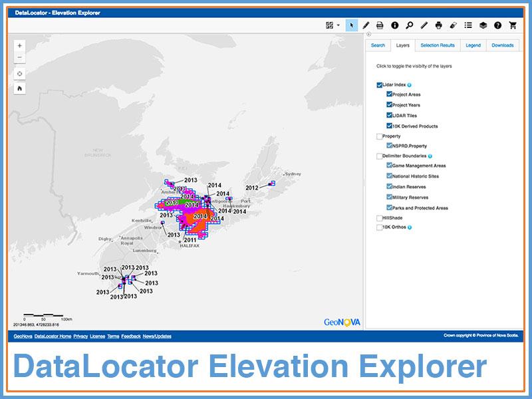The image size is (532, 399).
Task: Open the Downloads tab
Action: point(503,45)
